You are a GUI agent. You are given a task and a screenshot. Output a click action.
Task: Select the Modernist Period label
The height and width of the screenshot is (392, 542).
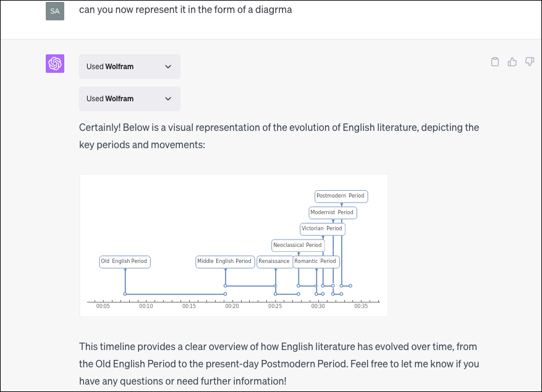pyautogui.click(x=332, y=212)
